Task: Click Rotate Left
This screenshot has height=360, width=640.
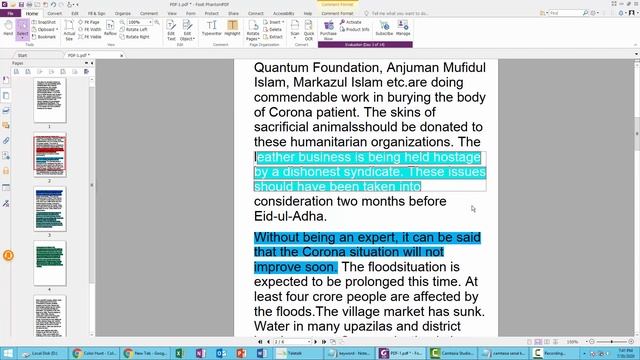Action: click(134, 29)
